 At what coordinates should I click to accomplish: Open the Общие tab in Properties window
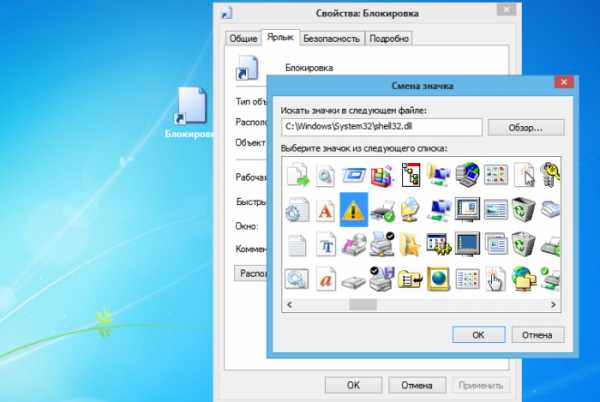243,38
